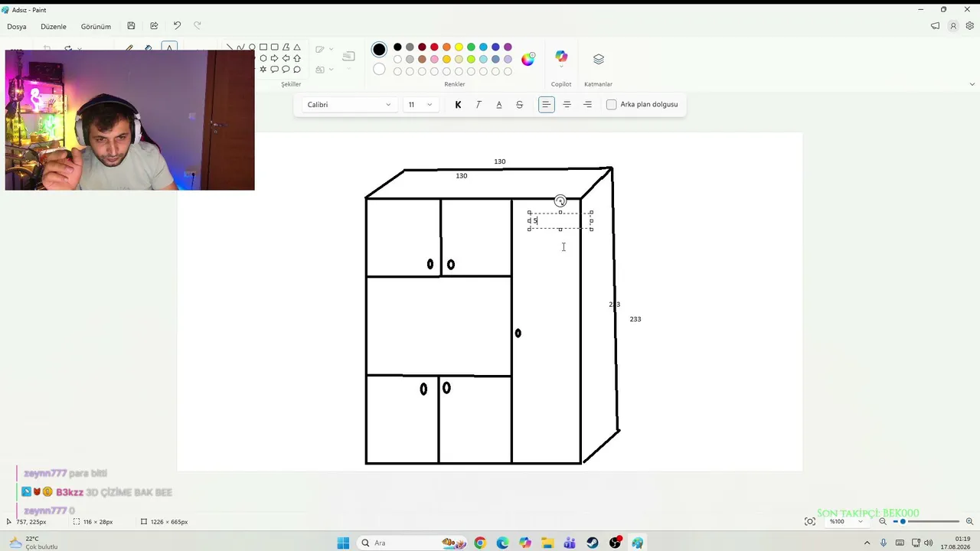Pick the yellow color swatch
Viewport: 980px width, 551px height.
pyautogui.click(x=459, y=47)
